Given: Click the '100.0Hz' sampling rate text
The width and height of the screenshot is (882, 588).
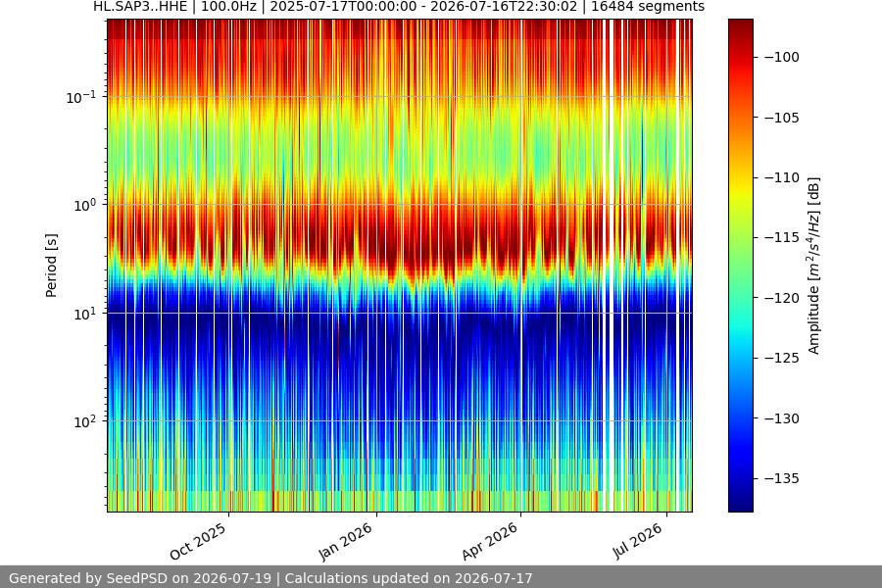Looking at the screenshot, I should (228, 7).
